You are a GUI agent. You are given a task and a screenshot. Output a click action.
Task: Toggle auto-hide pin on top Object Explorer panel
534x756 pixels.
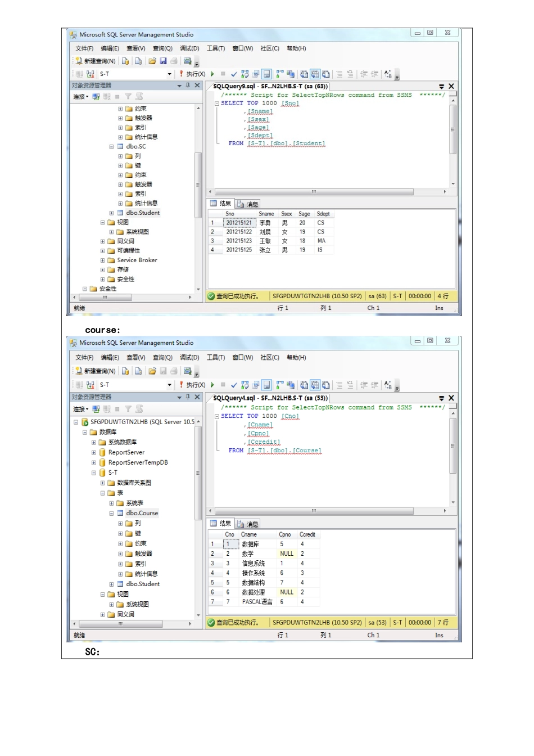coord(188,85)
